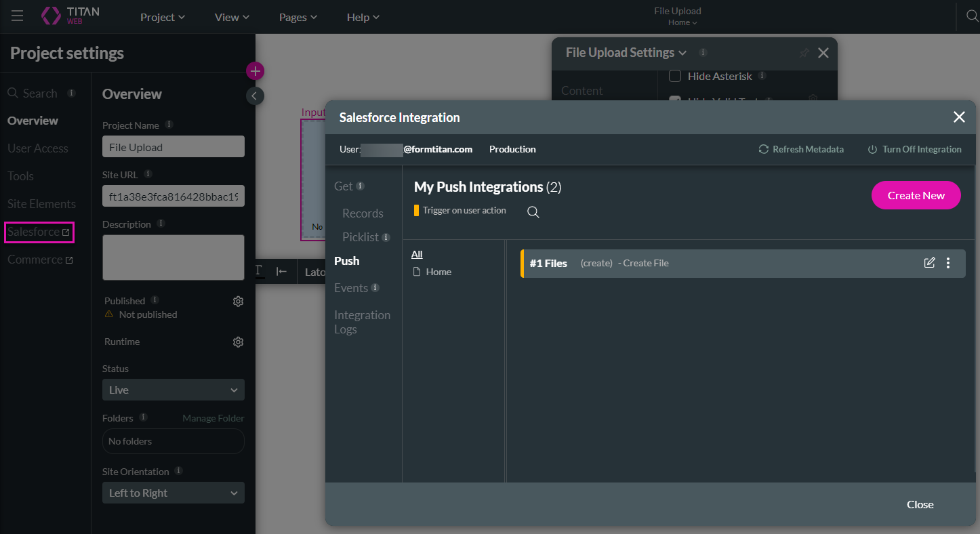Pin the File Upload Settings panel

pos(804,53)
